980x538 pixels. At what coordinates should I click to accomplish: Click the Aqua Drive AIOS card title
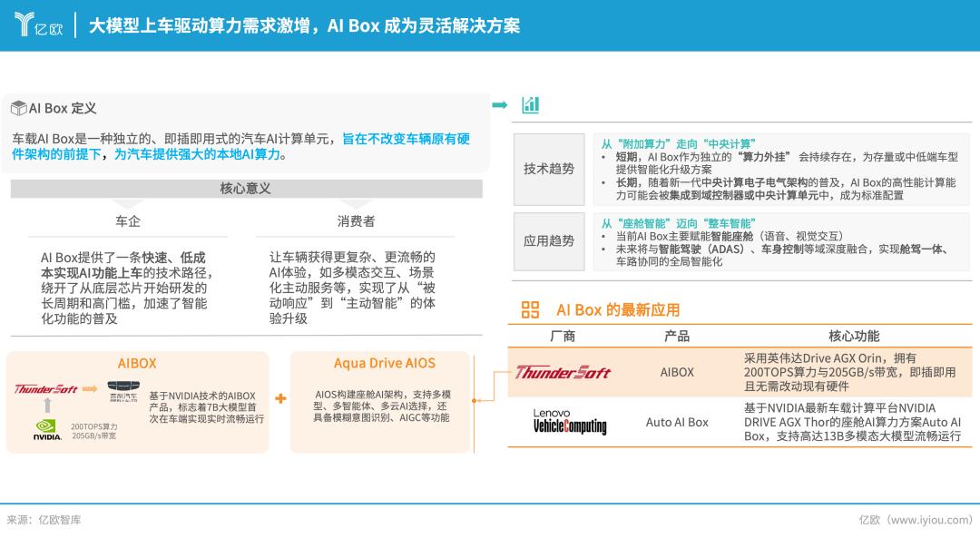click(384, 363)
